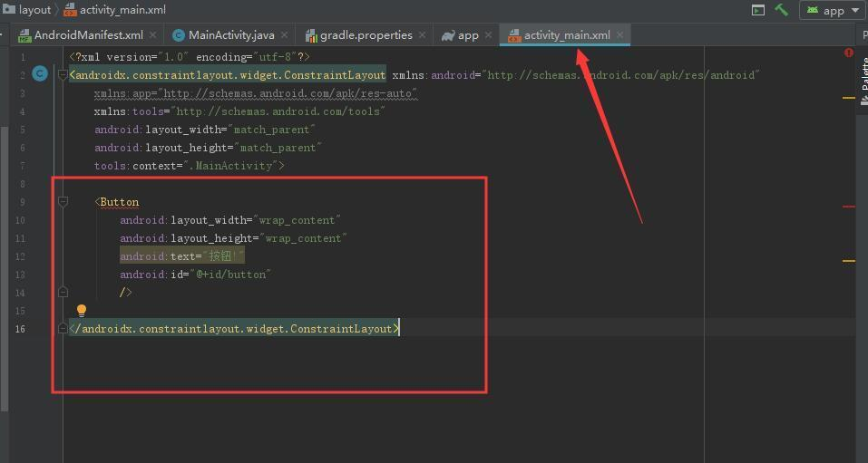The width and height of the screenshot is (868, 463).
Task: Select the activity_main.xml editor tab
Action: 566,34
